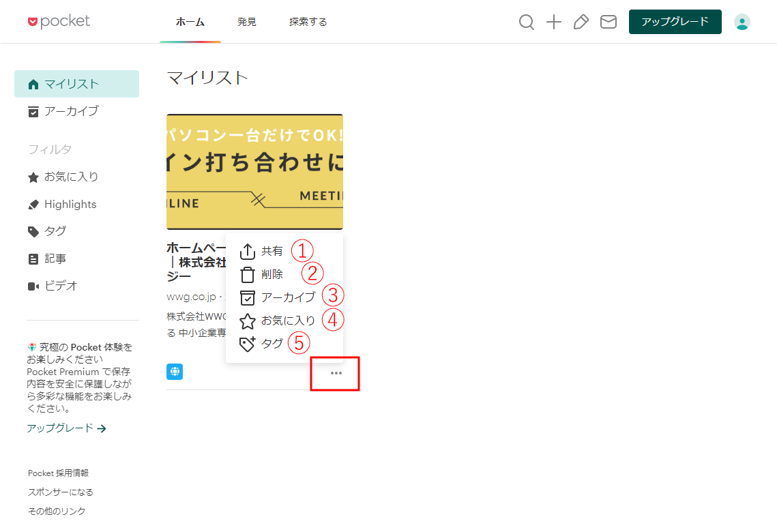Viewport: 777px width, 532px height.
Task: Click the Pocket 採用情報 link
Action: [x=58, y=473]
